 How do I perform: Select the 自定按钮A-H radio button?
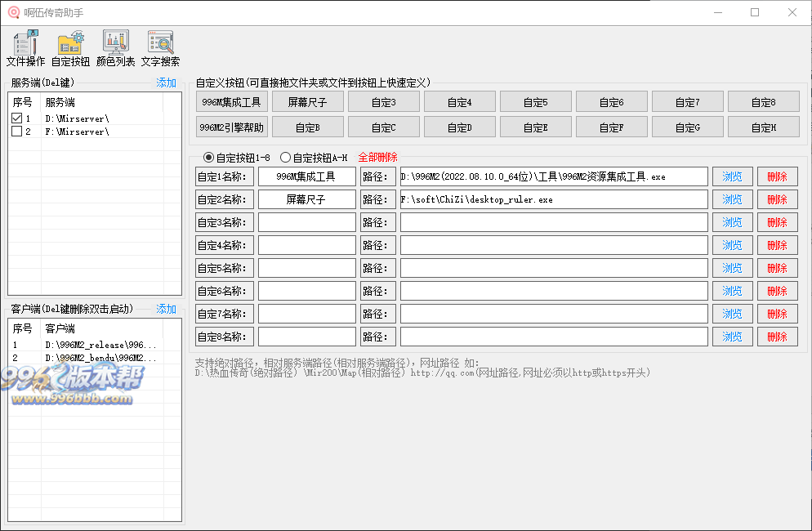(x=285, y=157)
